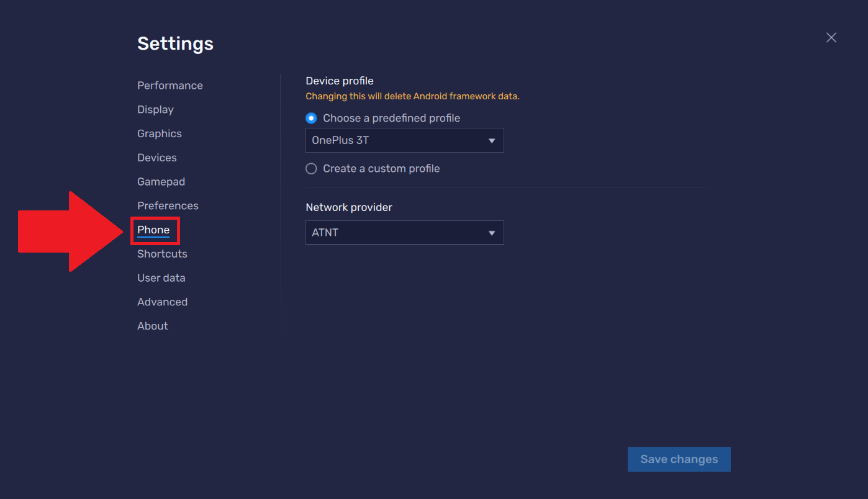
Task: Switch to the Display settings section
Action: [x=155, y=109]
